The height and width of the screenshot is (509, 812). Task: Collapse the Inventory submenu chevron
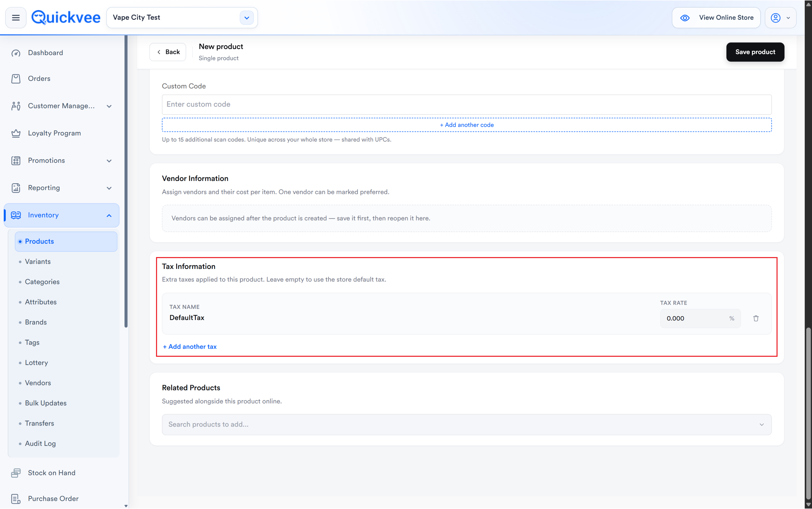tap(109, 215)
